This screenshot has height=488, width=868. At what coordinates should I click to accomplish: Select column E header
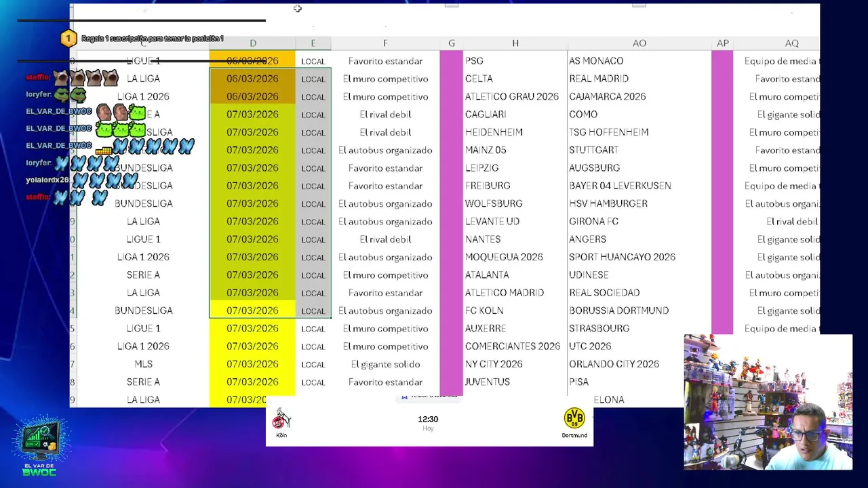[x=313, y=43]
